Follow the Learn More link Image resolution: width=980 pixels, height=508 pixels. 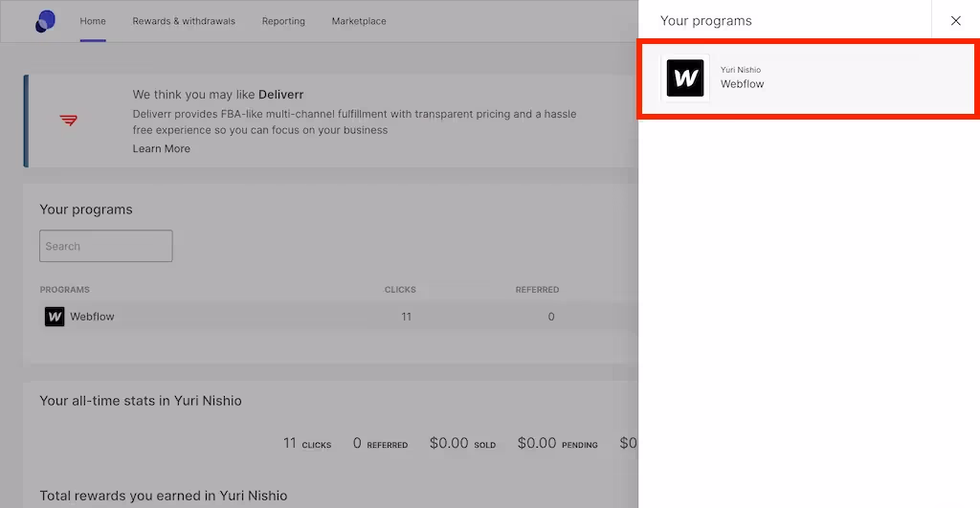tap(161, 148)
